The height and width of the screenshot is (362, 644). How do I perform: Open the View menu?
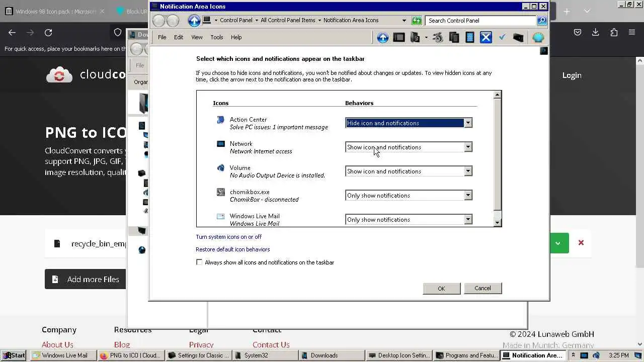tap(197, 37)
